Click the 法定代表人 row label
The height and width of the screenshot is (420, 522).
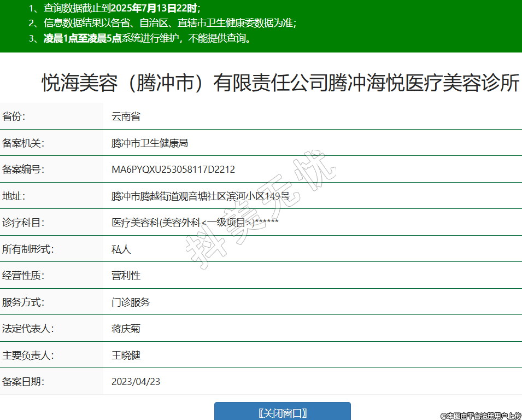coord(28,329)
